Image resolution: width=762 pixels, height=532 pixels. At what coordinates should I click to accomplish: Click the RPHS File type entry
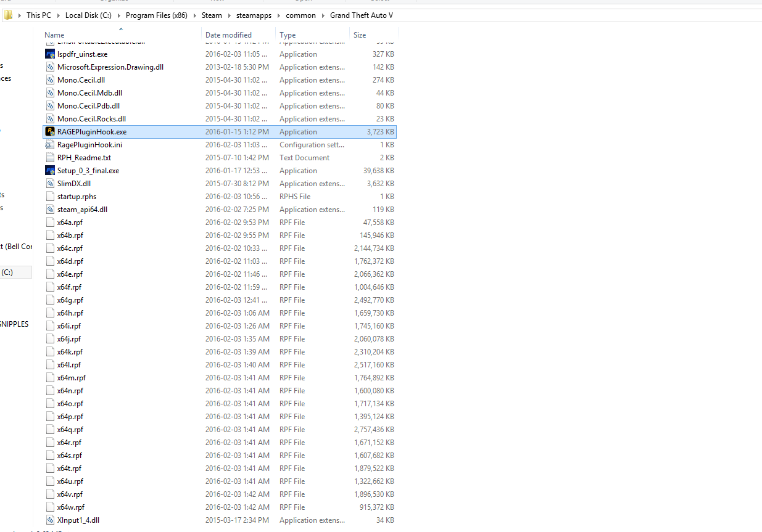tap(295, 197)
